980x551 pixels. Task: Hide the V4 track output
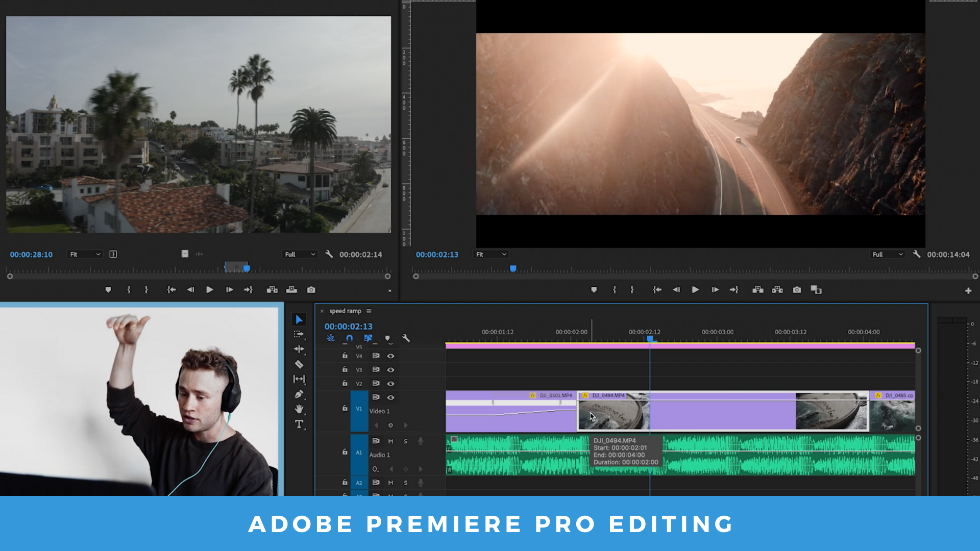tap(390, 356)
